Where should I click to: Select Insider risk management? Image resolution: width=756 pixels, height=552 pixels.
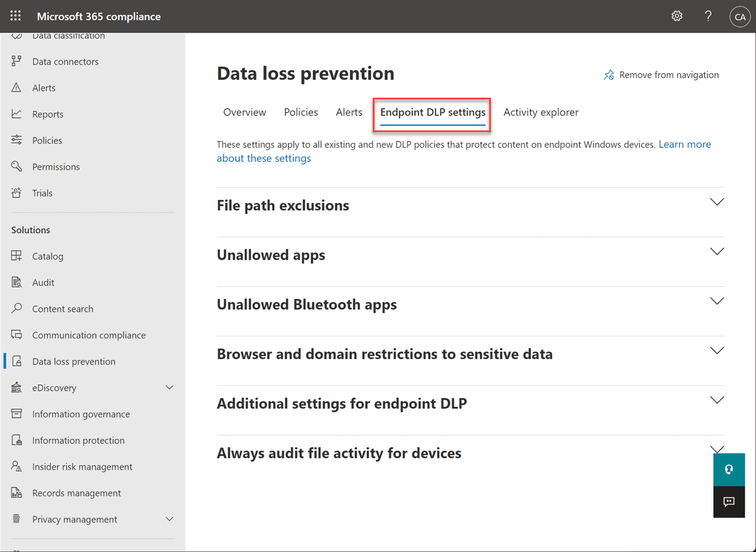coord(81,466)
